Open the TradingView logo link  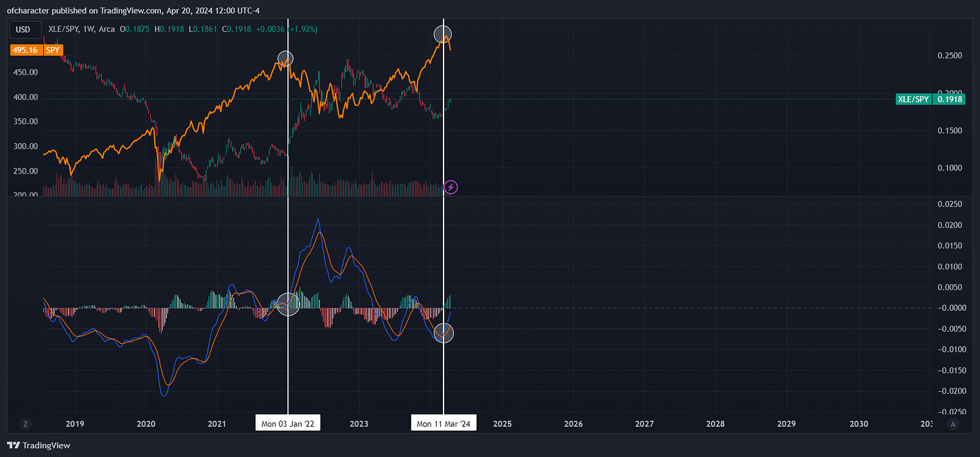click(x=39, y=446)
